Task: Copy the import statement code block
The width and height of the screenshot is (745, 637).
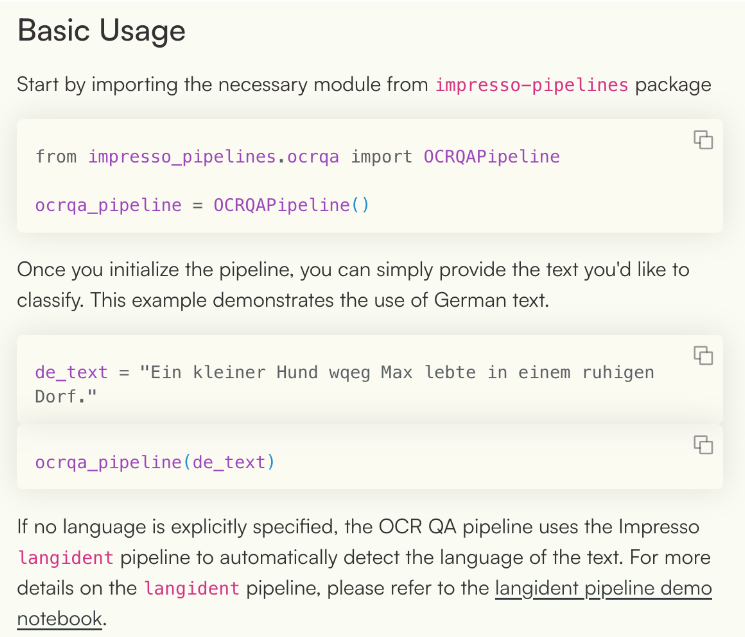Action: point(703,140)
